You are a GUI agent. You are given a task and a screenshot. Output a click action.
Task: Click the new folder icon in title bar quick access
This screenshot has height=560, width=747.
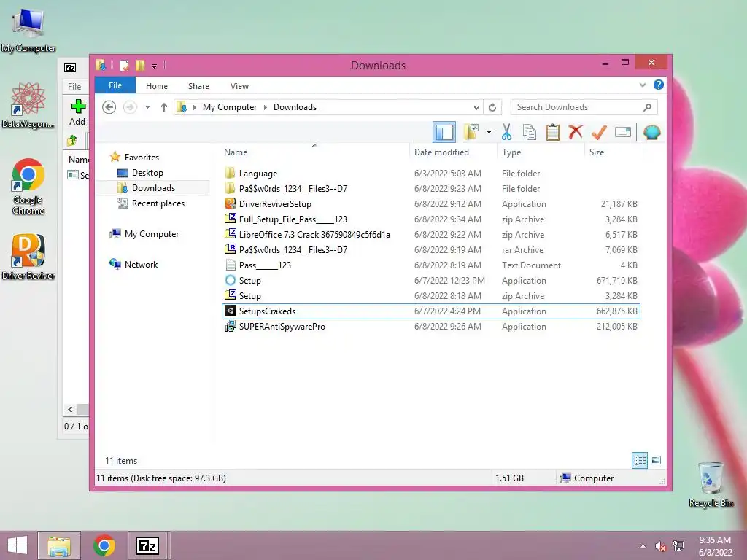click(x=140, y=65)
